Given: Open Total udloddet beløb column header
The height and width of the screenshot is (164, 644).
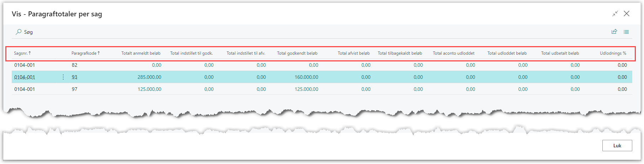Looking at the screenshot, I should [507, 53].
